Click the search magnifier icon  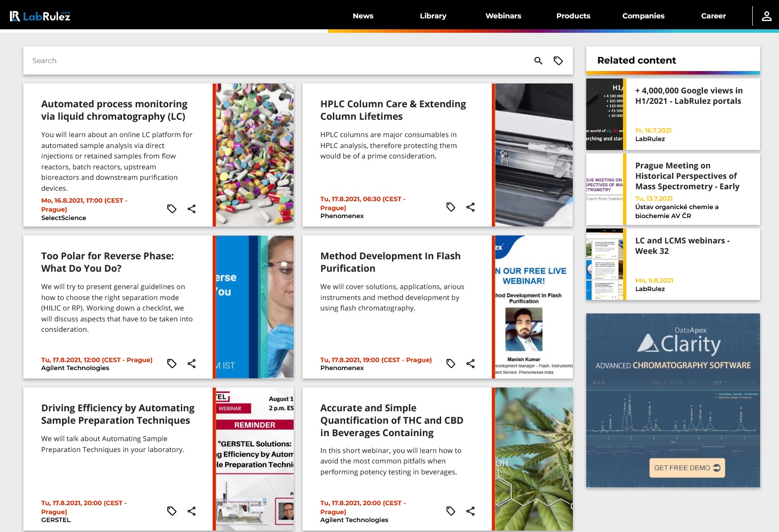tap(538, 61)
